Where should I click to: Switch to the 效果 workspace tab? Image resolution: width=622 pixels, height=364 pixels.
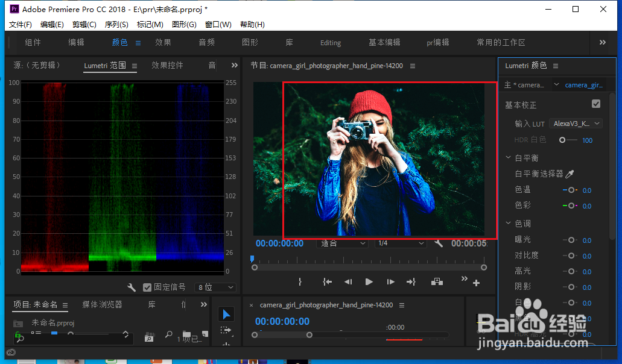(x=163, y=43)
